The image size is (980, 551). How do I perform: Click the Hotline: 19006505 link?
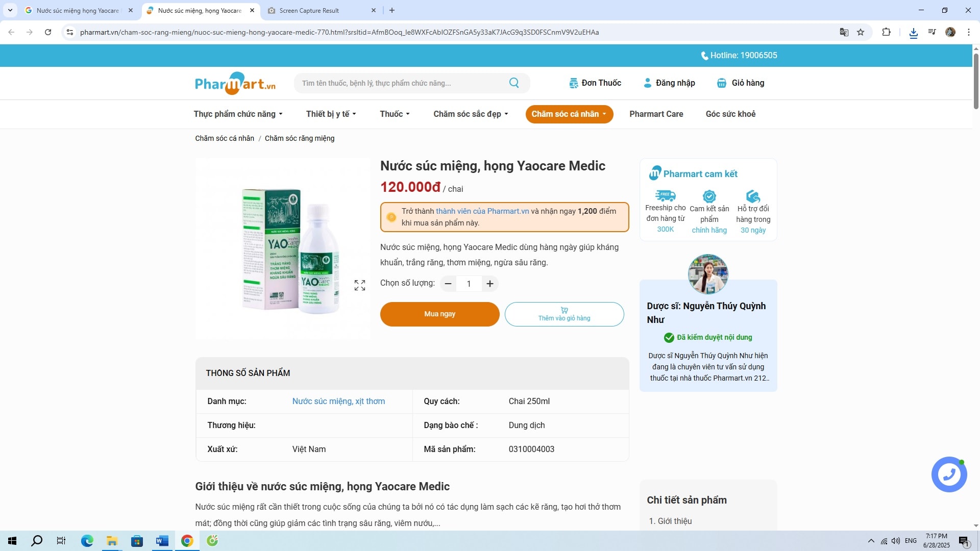739,55
